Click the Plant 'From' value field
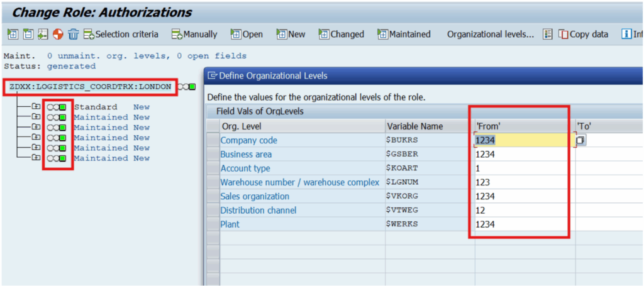Image resolution: width=644 pixels, height=286 pixels. [x=522, y=224]
